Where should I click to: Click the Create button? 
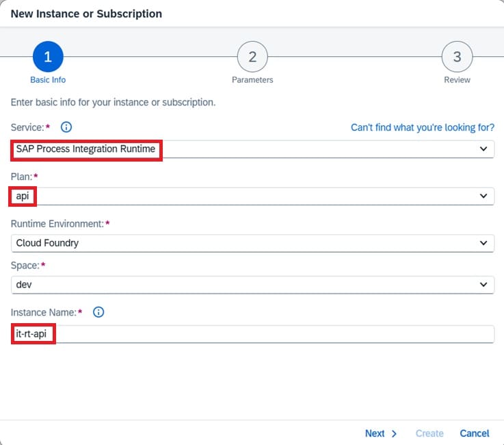click(x=429, y=433)
